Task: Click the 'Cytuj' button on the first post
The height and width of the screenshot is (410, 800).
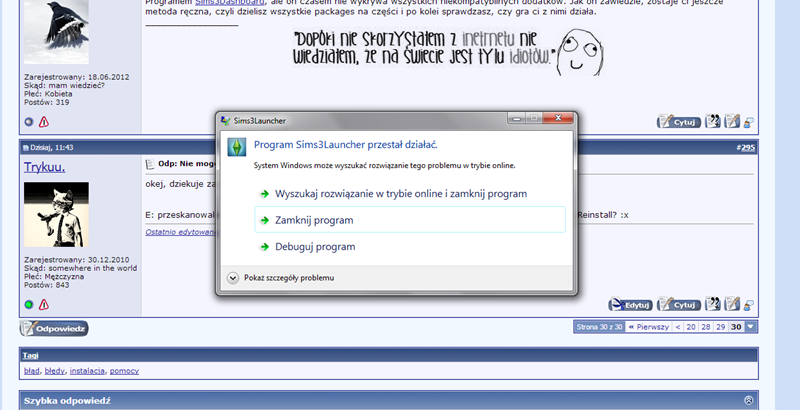Action: pyautogui.click(x=679, y=122)
